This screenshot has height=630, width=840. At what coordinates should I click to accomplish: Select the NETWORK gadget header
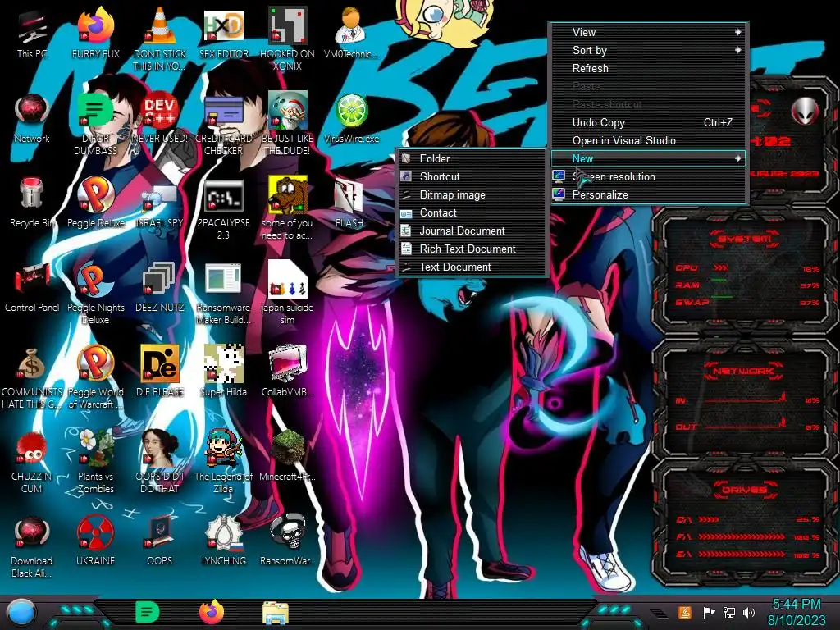(x=743, y=371)
